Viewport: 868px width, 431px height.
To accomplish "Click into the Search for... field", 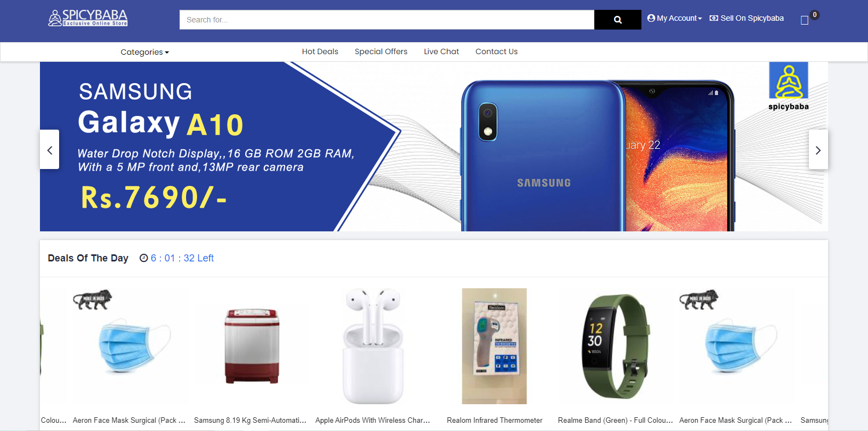I will tap(387, 20).
